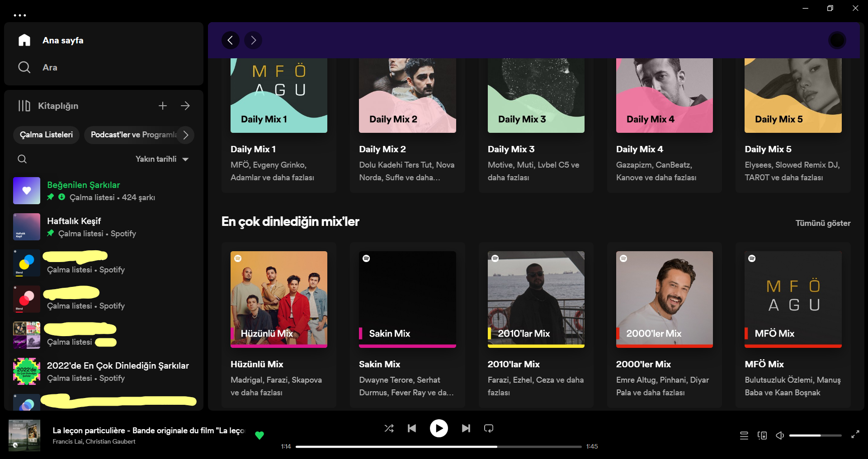Click the En çok dinlediğin mix'ler heading
This screenshot has width=868, height=459.
click(290, 222)
